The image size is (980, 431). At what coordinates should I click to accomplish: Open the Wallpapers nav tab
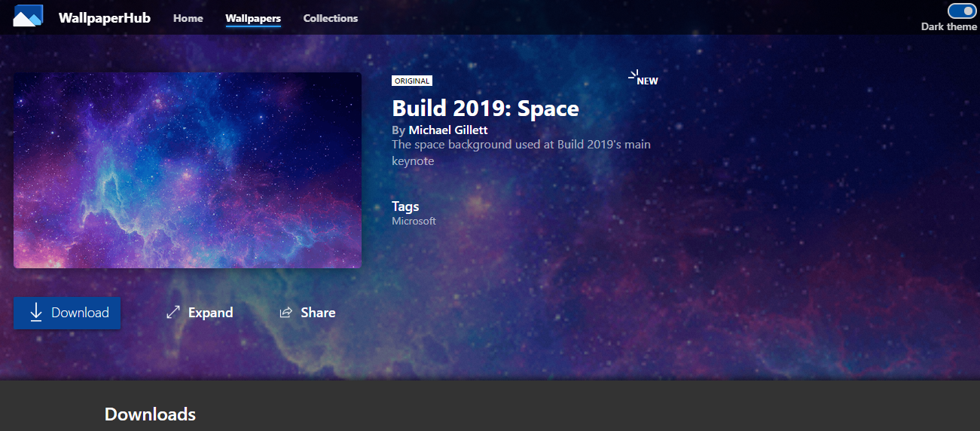pyautogui.click(x=253, y=18)
